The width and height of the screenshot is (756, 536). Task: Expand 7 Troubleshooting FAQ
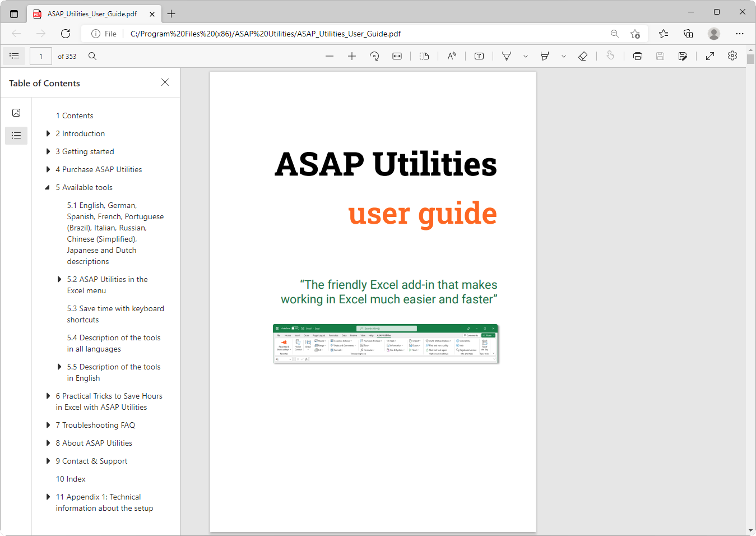(x=48, y=425)
